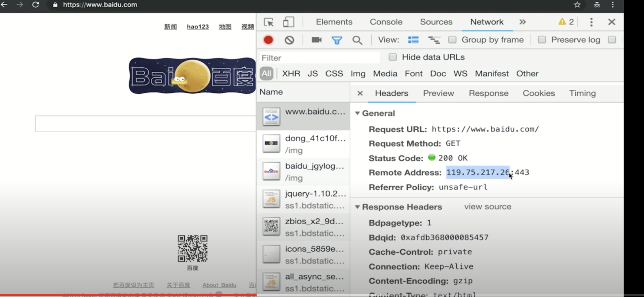Viewport: 644px width, 297px height.
Task: Enable the Preserve log checkbox
Action: coord(542,40)
